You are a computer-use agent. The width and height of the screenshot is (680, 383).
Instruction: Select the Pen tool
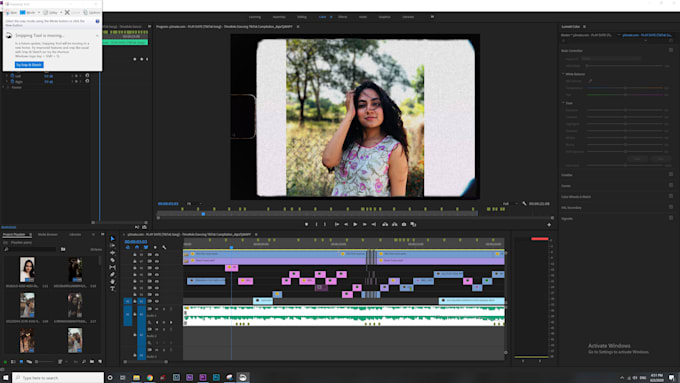tap(113, 275)
